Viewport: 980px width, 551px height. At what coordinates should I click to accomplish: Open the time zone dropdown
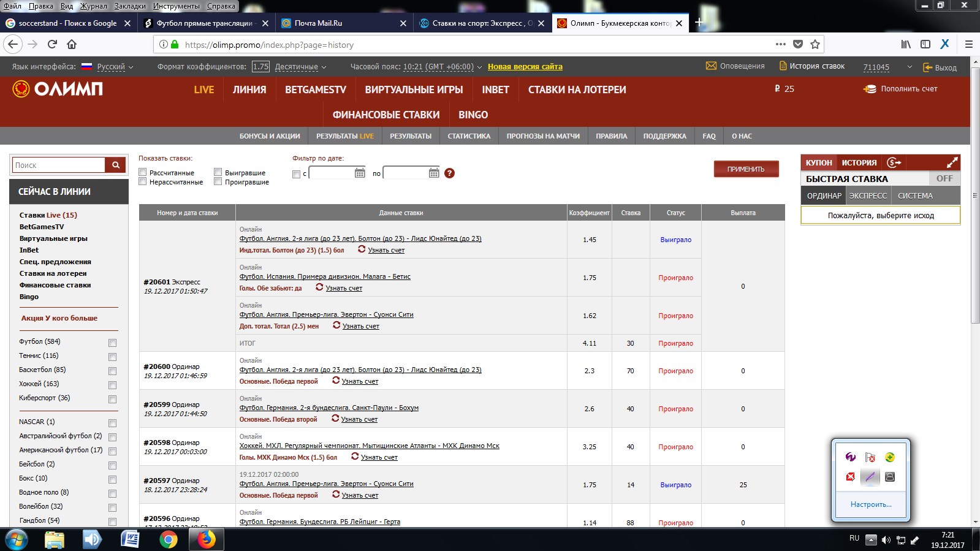coord(443,67)
